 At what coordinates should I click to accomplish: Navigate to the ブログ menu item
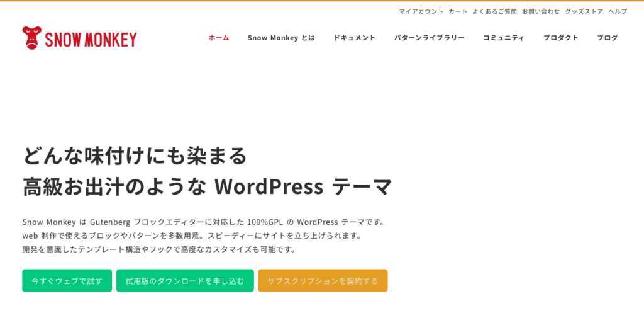[607, 38]
